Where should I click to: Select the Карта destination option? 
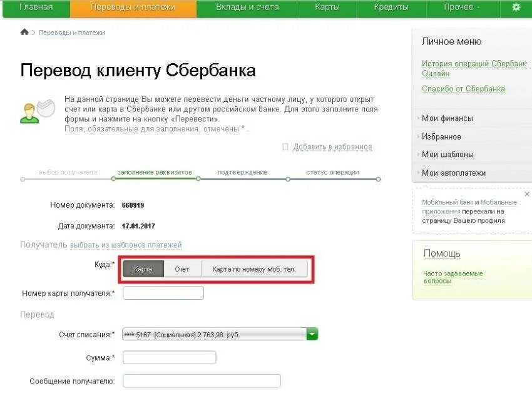pos(143,269)
